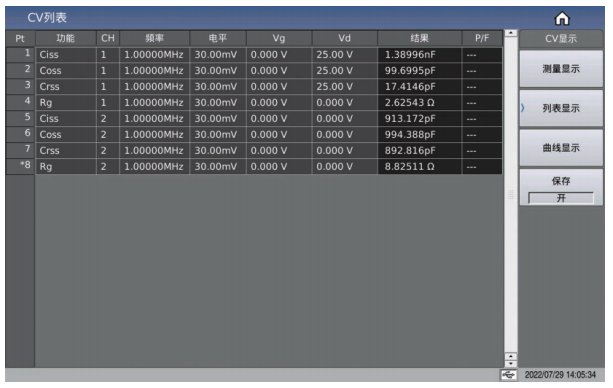Click level 30.00mV in row 6

click(x=218, y=135)
